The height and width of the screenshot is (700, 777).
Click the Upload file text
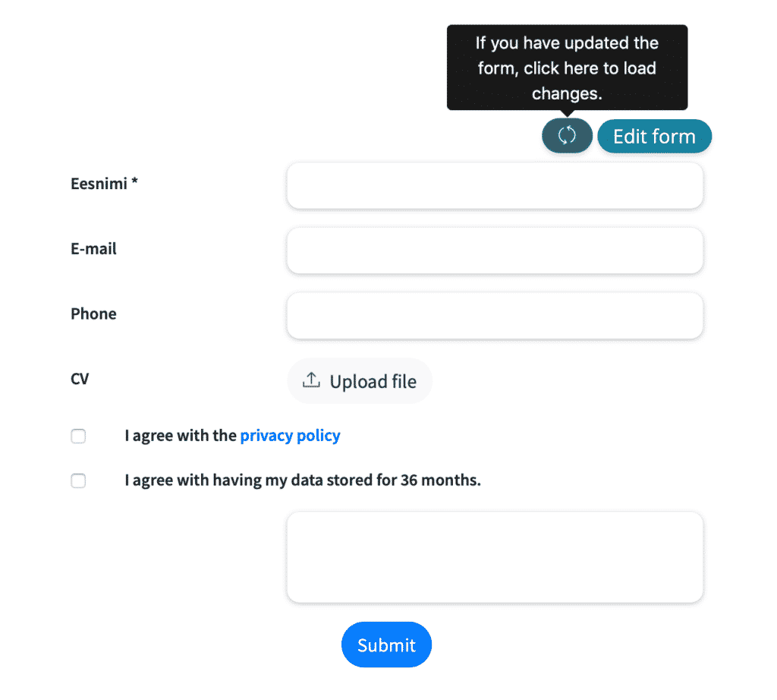click(x=373, y=381)
